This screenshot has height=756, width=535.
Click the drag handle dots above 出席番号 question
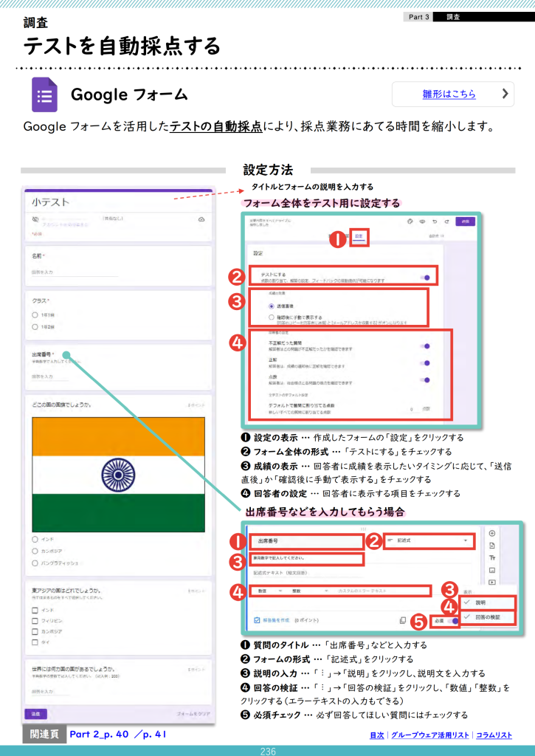click(363, 529)
